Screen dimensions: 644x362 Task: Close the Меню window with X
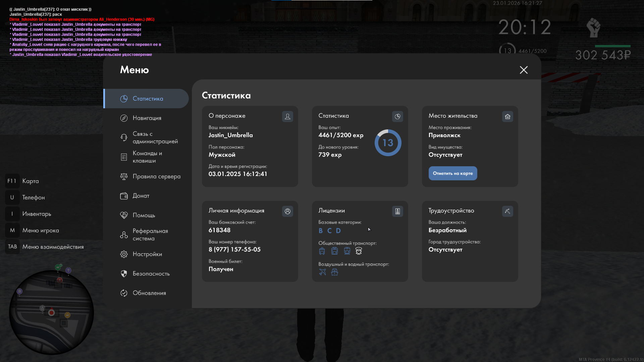[x=524, y=70]
